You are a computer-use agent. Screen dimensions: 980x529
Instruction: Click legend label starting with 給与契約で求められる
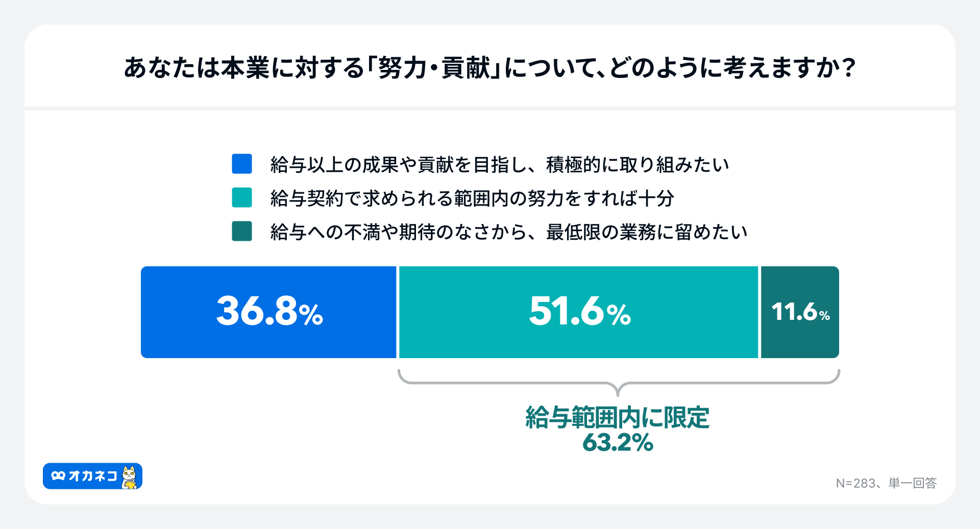[472, 198]
